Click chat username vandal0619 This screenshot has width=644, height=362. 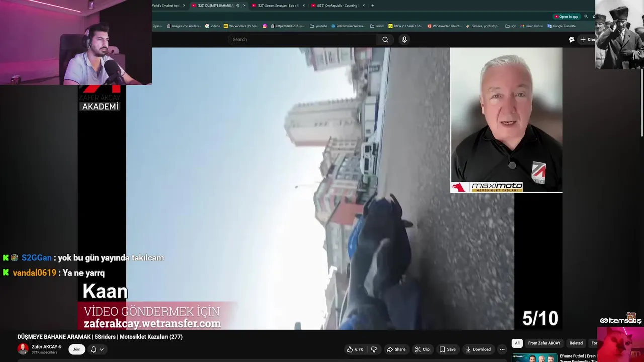click(34, 273)
